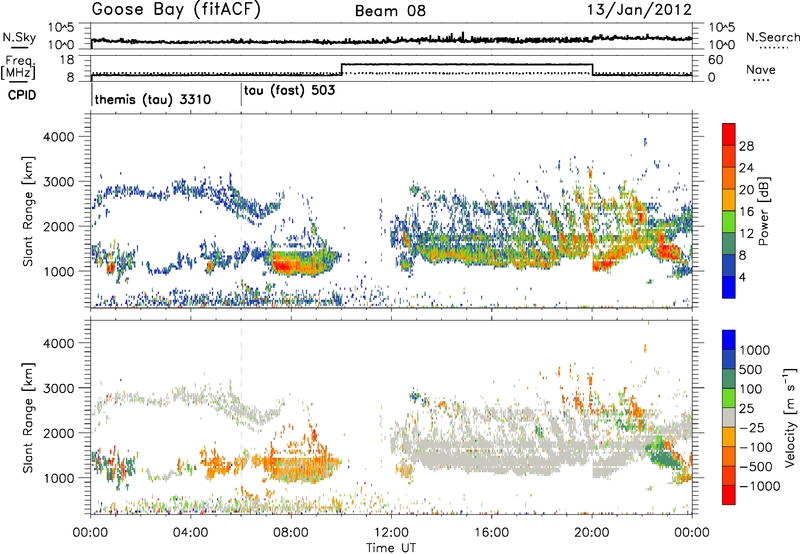Pick the red segment atop Power colorbar
The height and width of the screenshot is (554, 800).
[729, 134]
